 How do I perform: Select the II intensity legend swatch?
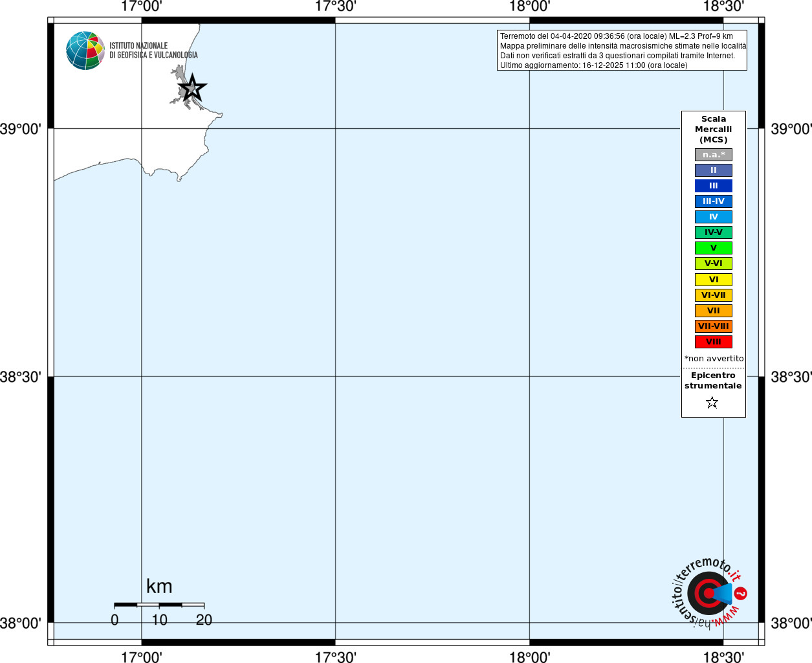coord(714,170)
